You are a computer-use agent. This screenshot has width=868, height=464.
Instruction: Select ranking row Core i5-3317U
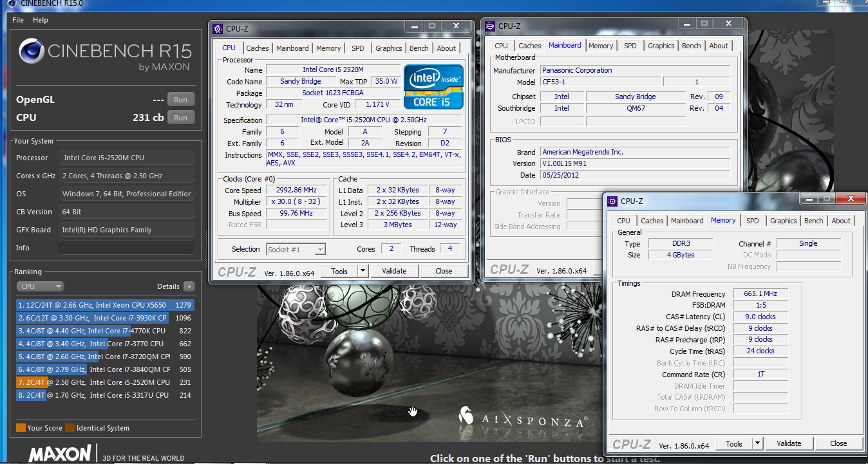(x=106, y=395)
